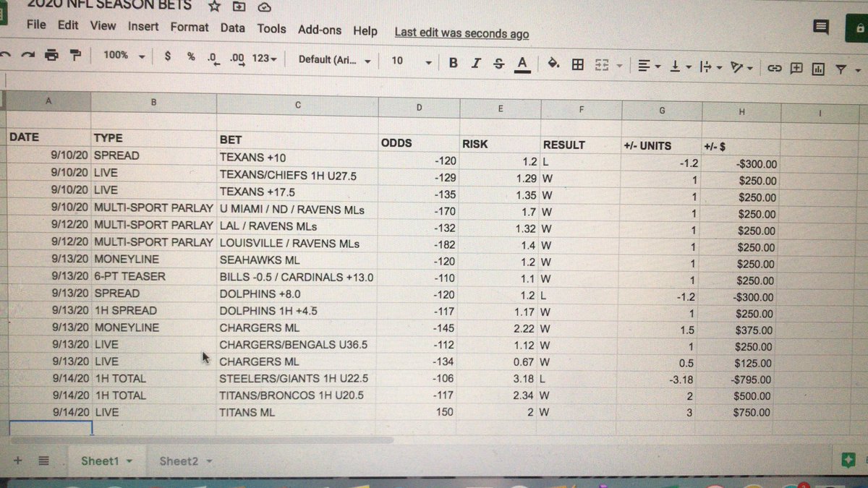Select column C header
868x488 pixels.
click(297, 104)
